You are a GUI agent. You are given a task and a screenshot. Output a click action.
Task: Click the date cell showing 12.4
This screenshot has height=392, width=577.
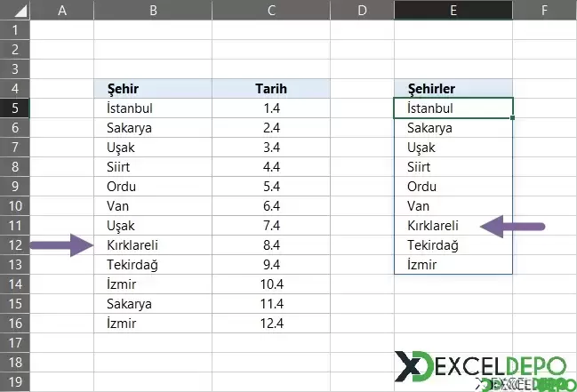coord(270,324)
